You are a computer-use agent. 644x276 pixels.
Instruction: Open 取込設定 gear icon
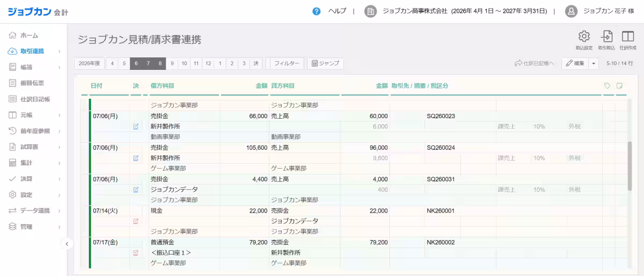tap(584, 36)
